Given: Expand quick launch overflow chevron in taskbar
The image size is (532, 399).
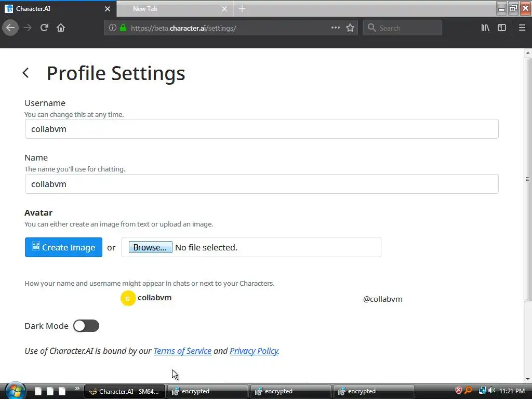Looking at the screenshot, I should [x=77, y=389].
